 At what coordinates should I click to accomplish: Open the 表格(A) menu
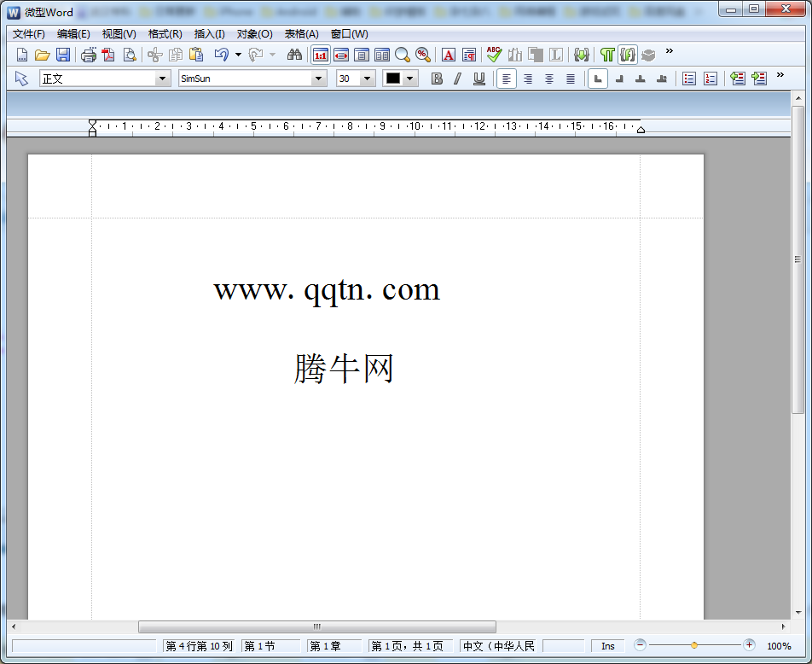(301, 34)
